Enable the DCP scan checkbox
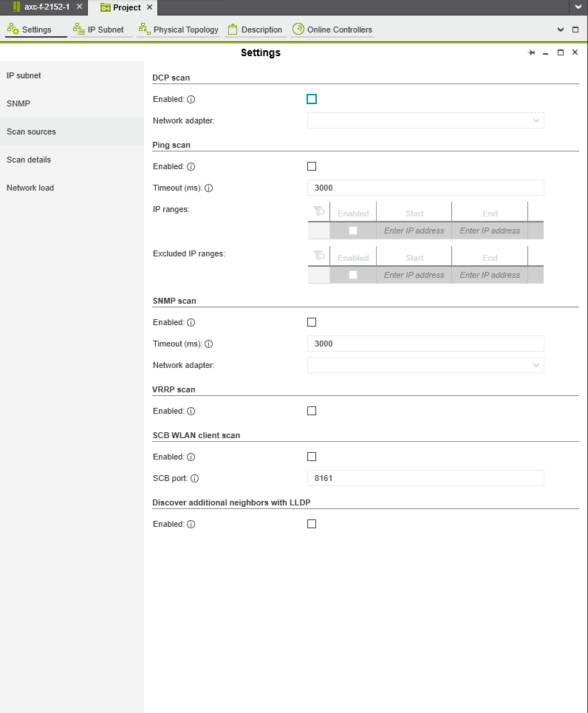This screenshot has width=588, height=713. (x=312, y=99)
